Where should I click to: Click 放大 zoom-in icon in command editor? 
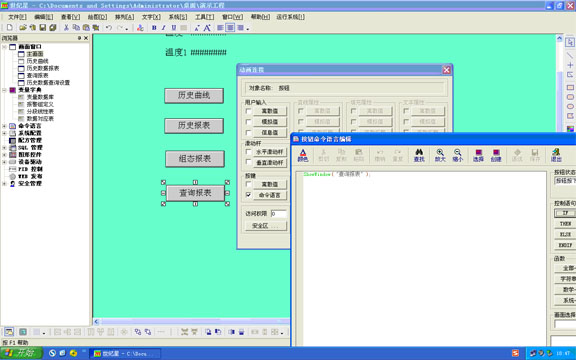click(440, 155)
